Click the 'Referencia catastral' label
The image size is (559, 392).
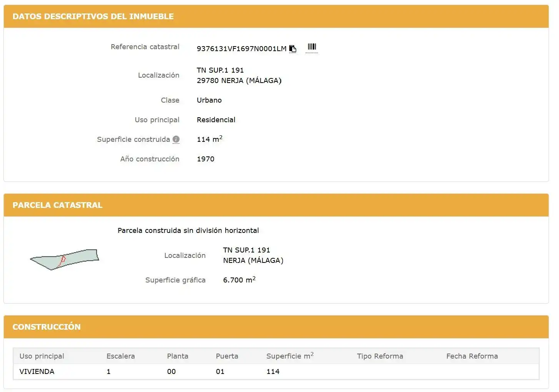145,47
